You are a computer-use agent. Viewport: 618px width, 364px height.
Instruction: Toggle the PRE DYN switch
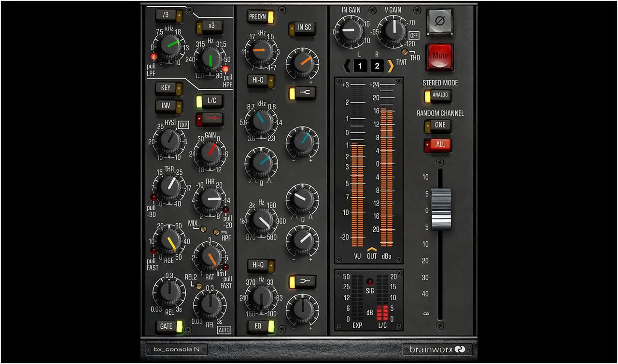260,17
